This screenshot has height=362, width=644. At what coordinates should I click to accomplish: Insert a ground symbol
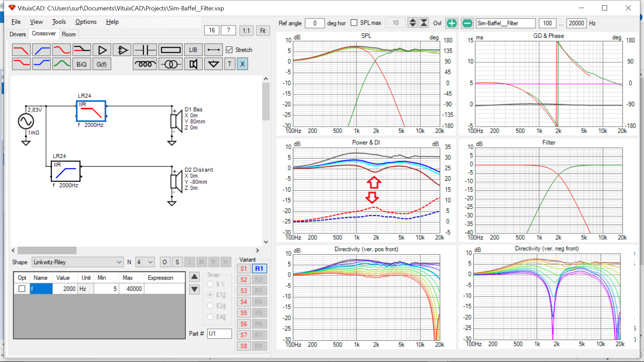213,64
